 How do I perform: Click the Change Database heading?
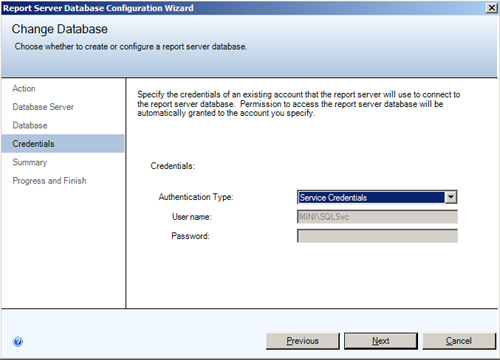(x=60, y=29)
